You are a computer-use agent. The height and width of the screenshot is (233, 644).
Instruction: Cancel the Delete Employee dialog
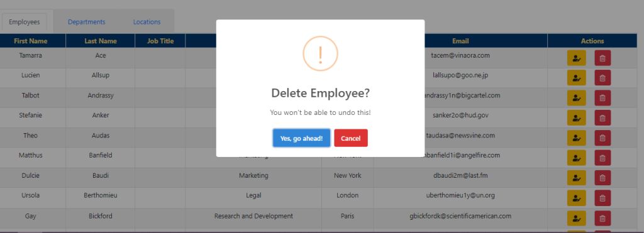[x=351, y=138]
